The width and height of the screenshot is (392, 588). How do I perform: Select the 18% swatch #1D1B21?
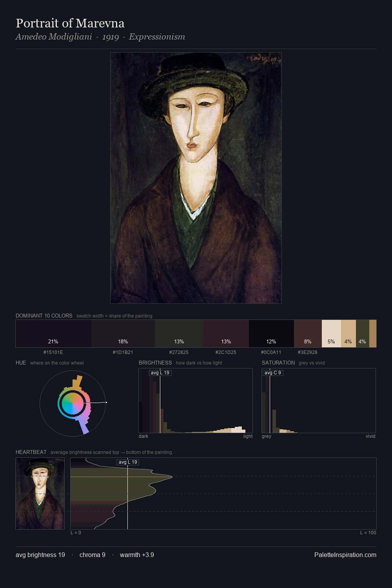(x=123, y=334)
